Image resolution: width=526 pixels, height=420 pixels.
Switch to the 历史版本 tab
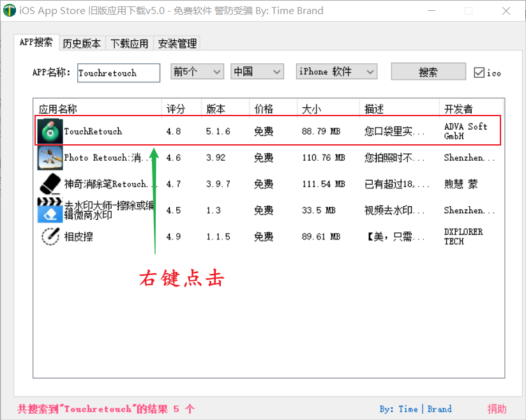[82, 43]
